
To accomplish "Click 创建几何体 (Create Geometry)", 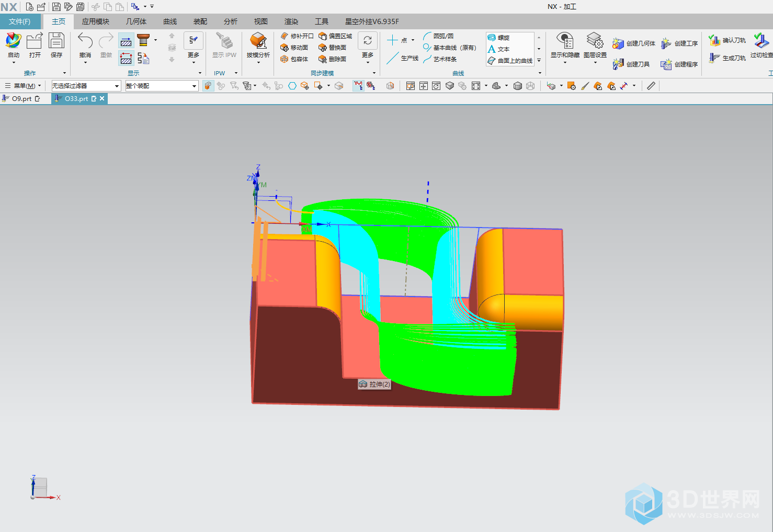I will pos(633,43).
